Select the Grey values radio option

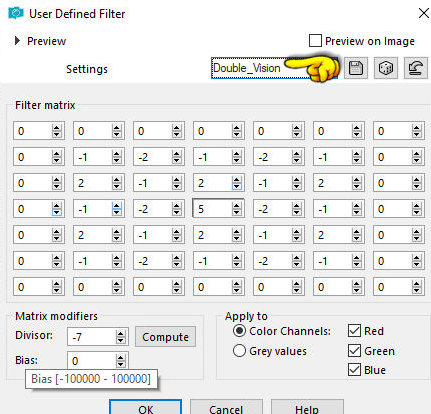click(x=239, y=351)
